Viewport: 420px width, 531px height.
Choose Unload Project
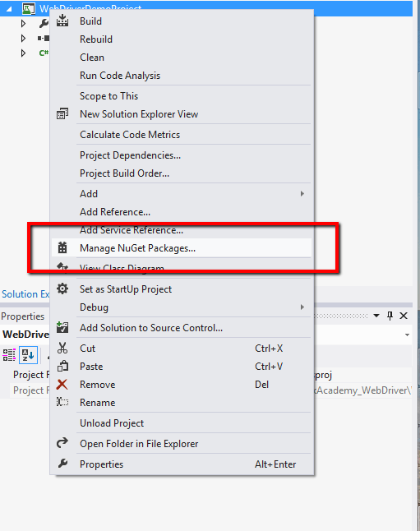[181, 423]
